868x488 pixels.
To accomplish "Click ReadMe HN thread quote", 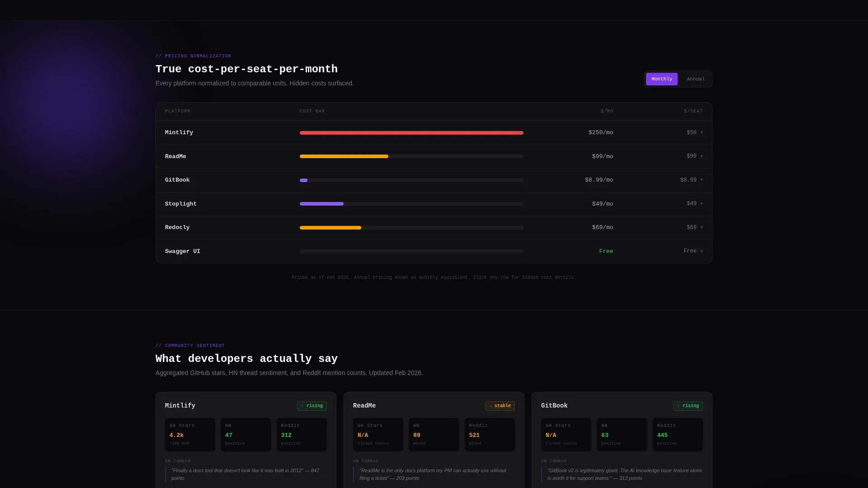I will pos(434,474).
